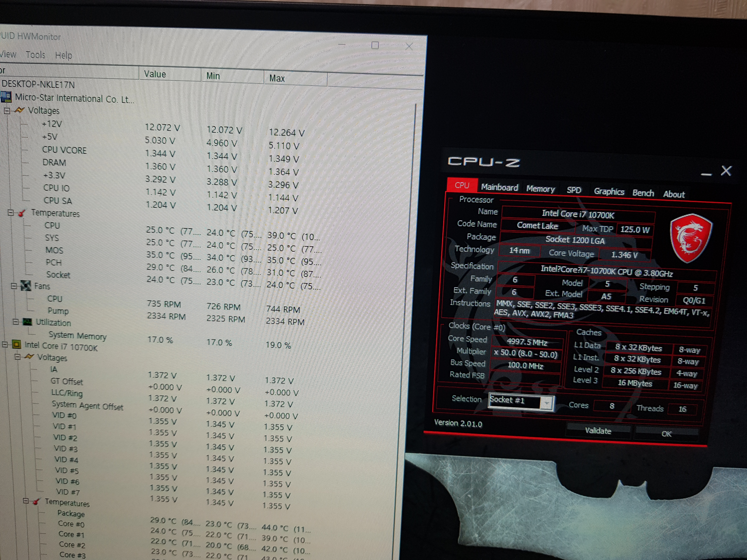
Task: Click the Validate button in CPU-Z
Action: tap(598, 431)
